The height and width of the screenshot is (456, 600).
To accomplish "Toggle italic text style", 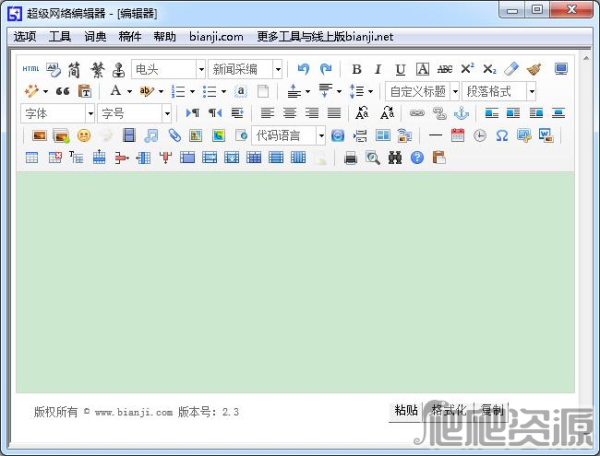I will [378, 69].
